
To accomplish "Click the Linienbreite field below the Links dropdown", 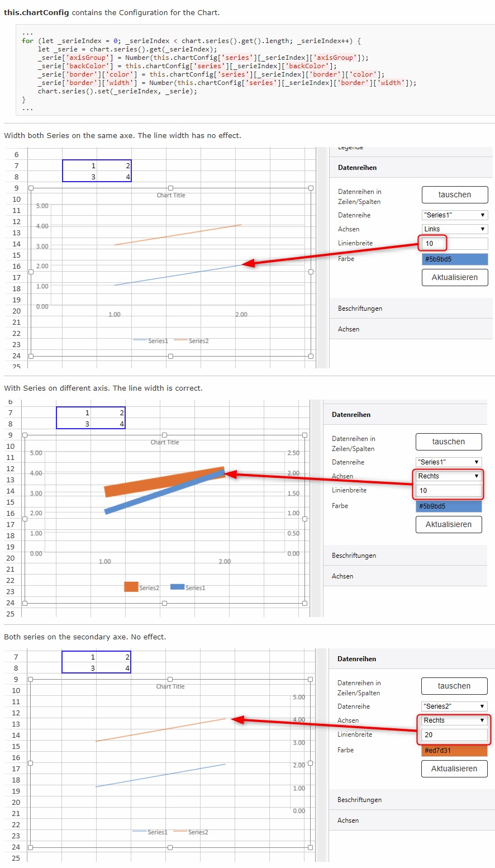I will [x=455, y=244].
